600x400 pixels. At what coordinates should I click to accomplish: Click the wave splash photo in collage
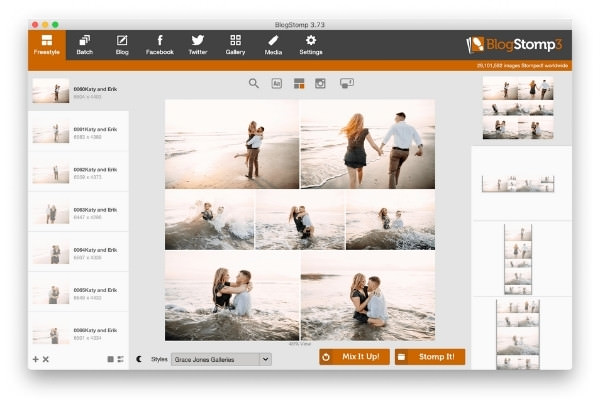[x=209, y=220]
